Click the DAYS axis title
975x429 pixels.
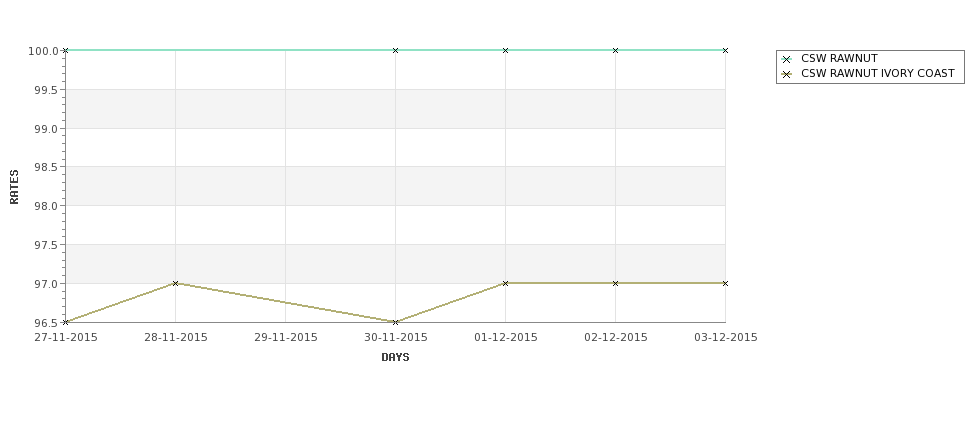395,358
